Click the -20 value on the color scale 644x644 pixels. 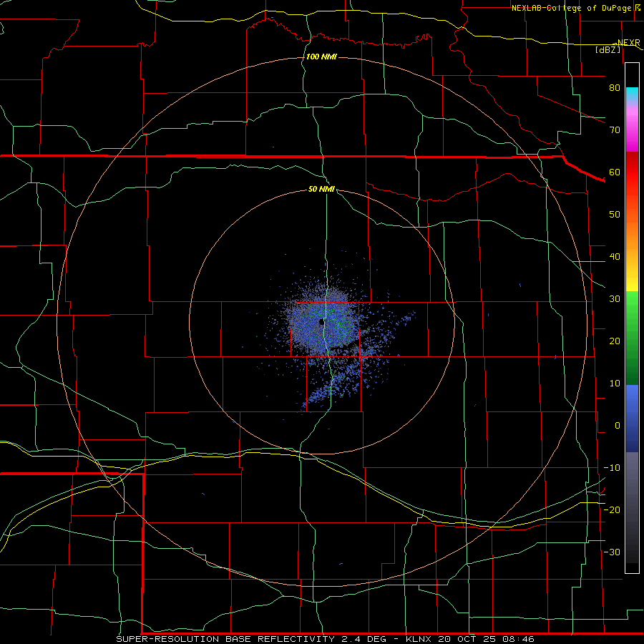tap(612, 510)
